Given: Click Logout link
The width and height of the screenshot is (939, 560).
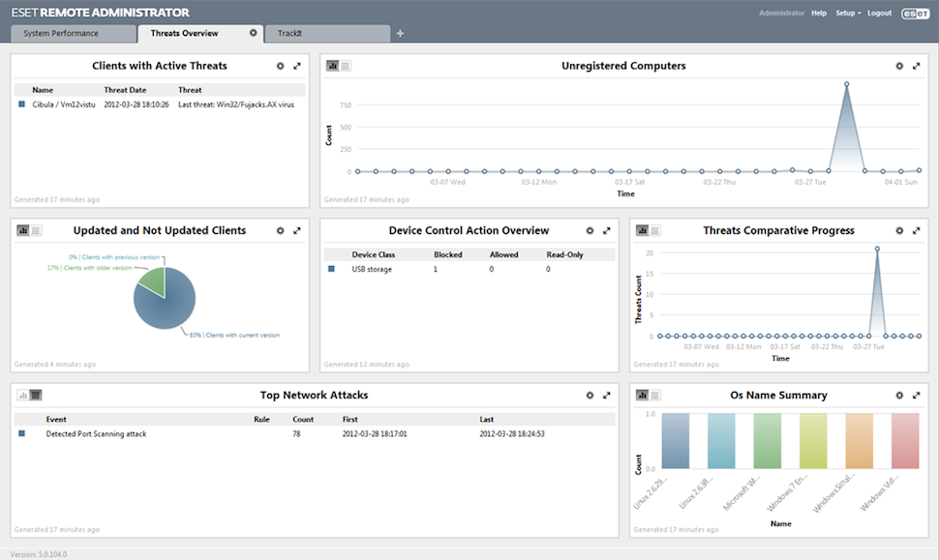Looking at the screenshot, I should (x=880, y=14).
